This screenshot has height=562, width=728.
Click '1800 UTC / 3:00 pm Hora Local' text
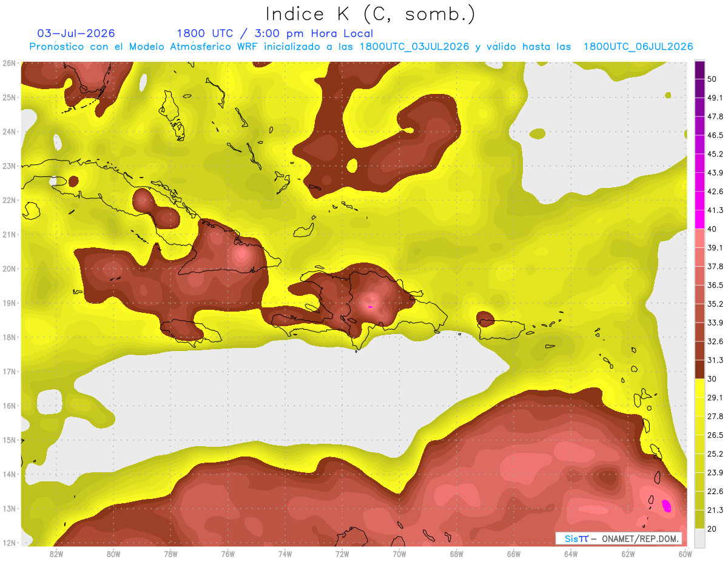pos(275,33)
